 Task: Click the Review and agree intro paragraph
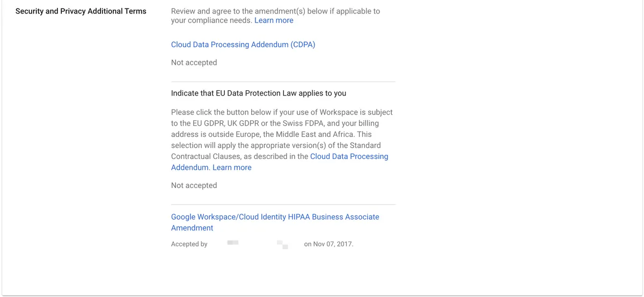275,16
